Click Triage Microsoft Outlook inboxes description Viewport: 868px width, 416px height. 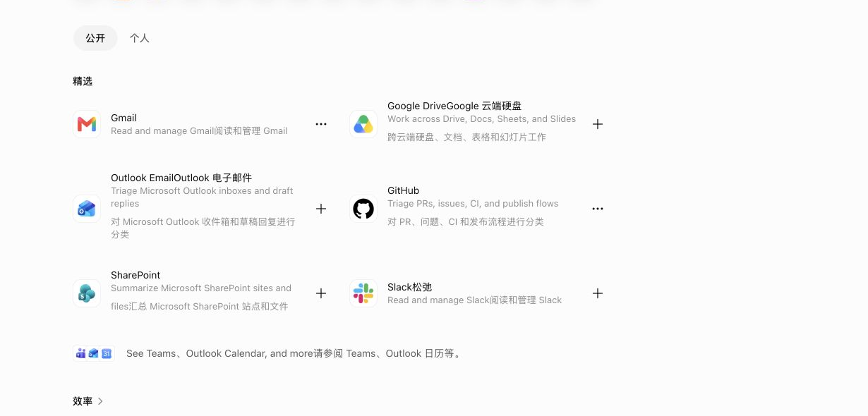pyautogui.click(x=202, y=197)
